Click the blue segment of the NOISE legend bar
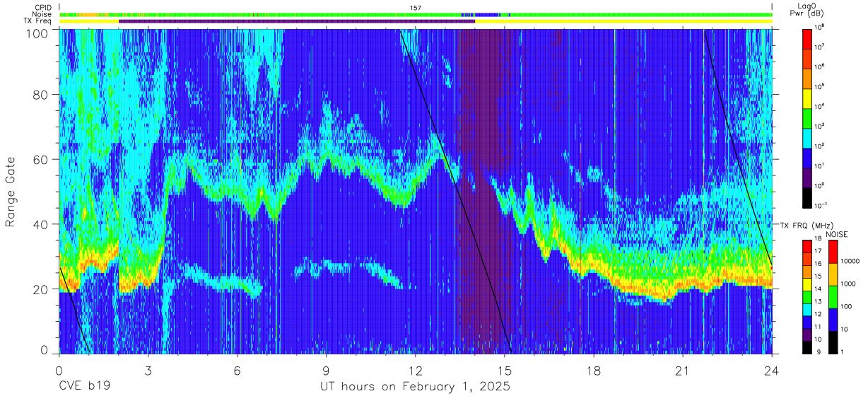 [x=833, y=320]
